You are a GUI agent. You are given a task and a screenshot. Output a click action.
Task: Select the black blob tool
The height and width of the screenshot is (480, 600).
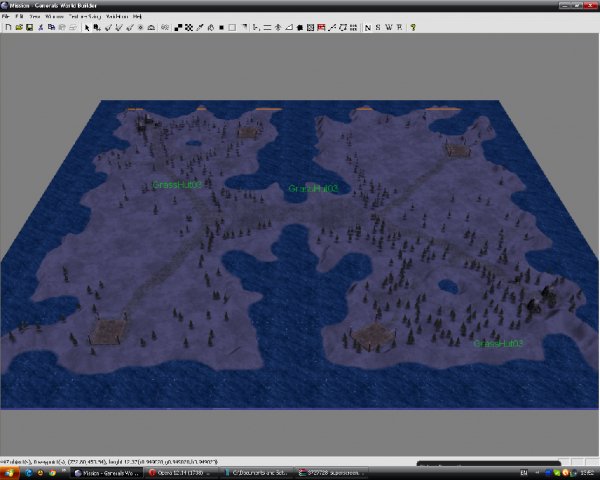pyautogui.click(x=300, y=27)
